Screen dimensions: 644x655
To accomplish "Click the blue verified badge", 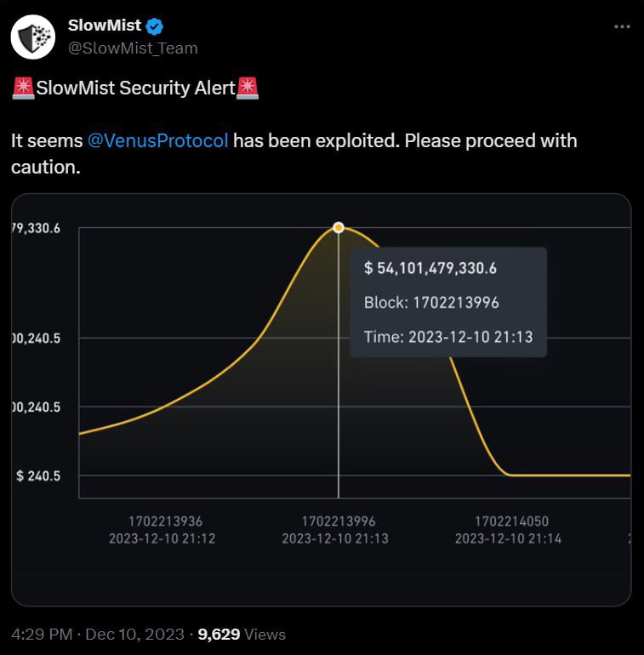I will tap(155, 26).
